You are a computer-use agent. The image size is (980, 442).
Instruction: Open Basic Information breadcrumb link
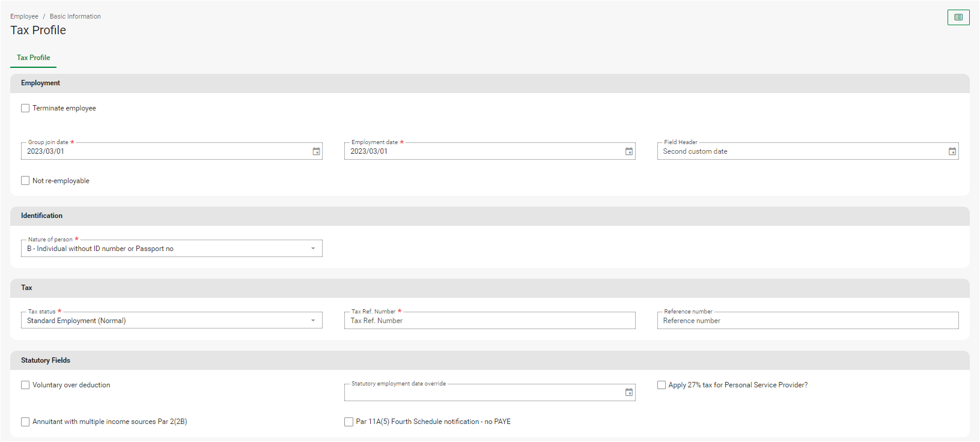pyautogui.click(x=75, y=16)
